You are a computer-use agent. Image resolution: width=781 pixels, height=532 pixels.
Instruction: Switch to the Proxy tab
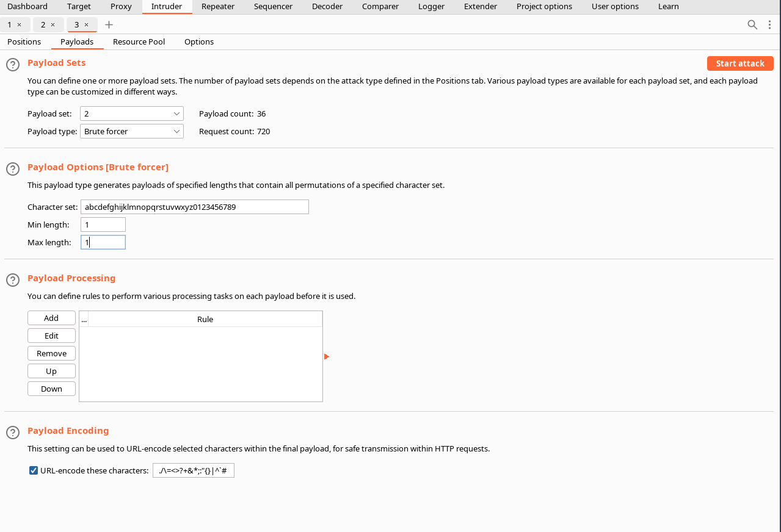pos(121,7)
